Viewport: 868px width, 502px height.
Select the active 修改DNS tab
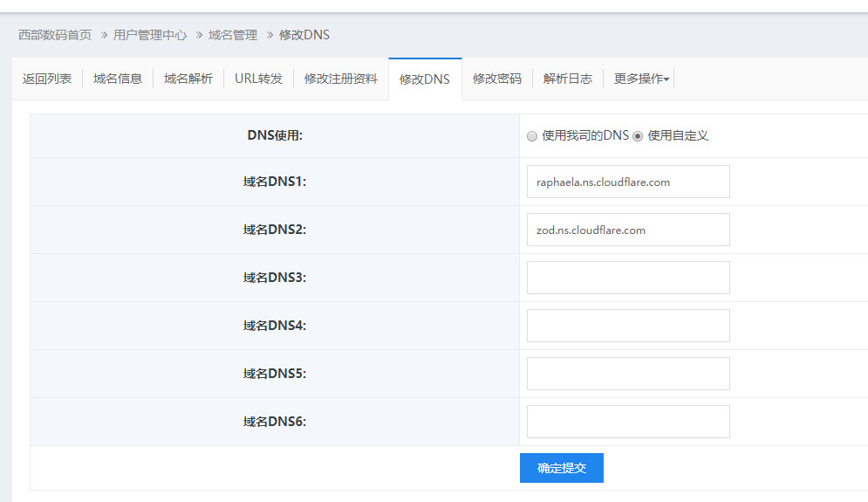tap(425, 79)
